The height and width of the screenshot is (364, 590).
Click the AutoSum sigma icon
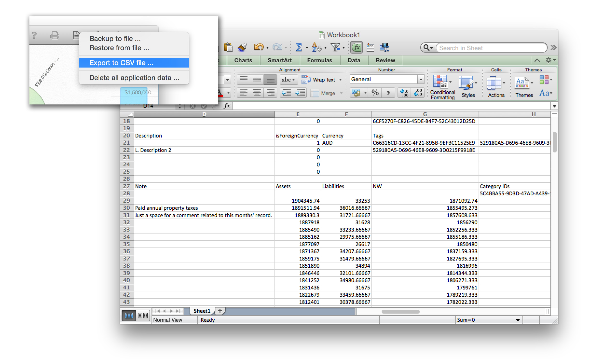coord(299,47)
